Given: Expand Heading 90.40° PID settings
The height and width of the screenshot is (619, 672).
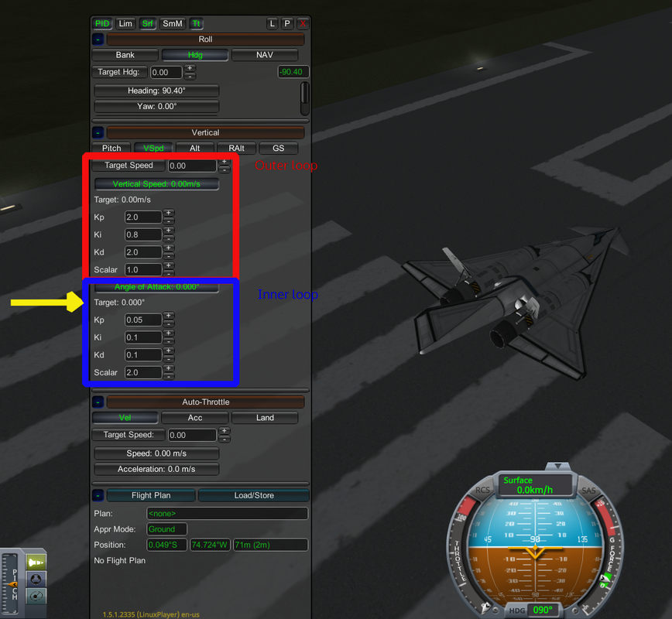Looking at the screenshot, I should tap(156, 91).
